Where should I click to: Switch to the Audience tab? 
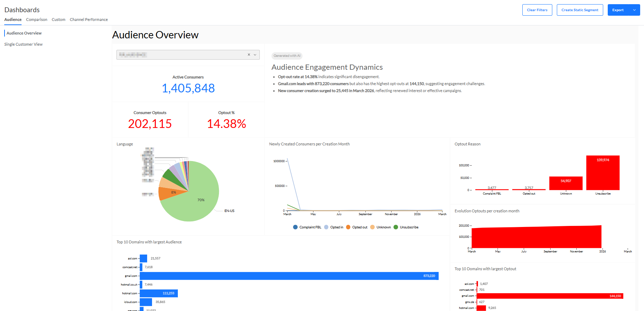[13, 20]
